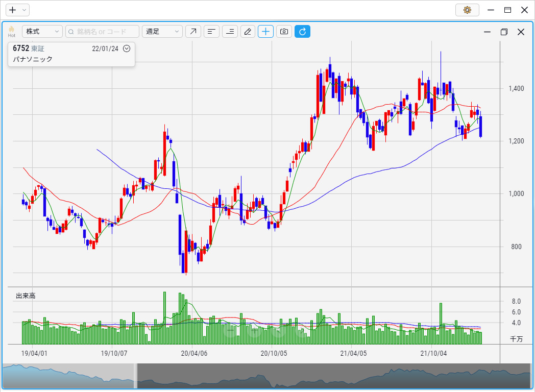This screenshot has width=535, height=392.
Task: Click the 出来高 volume label
Action: [x=26, y=296]
